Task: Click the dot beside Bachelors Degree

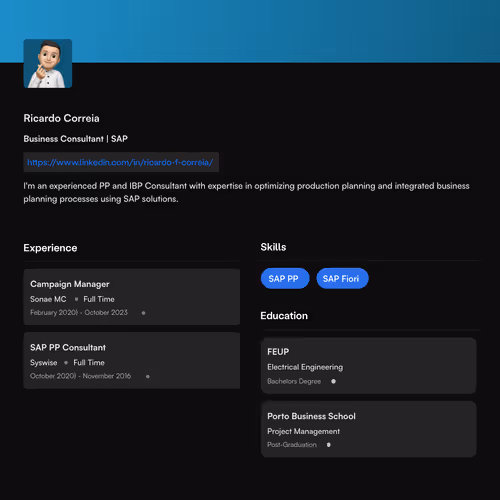Action: 333,381
